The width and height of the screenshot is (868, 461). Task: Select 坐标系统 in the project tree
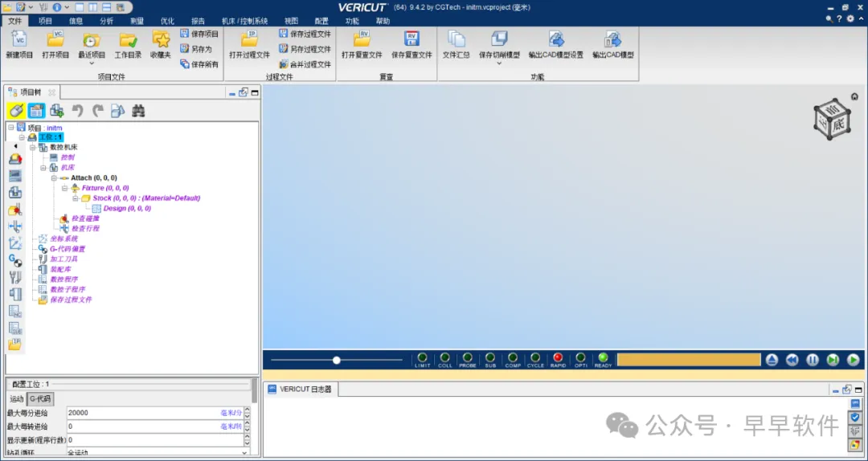[63, 239]
